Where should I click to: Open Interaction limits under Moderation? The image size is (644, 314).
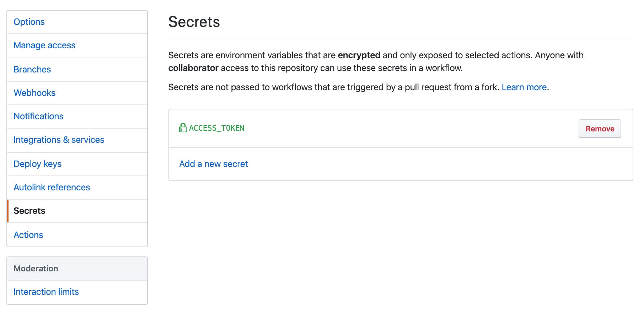[x=77, y=292]
